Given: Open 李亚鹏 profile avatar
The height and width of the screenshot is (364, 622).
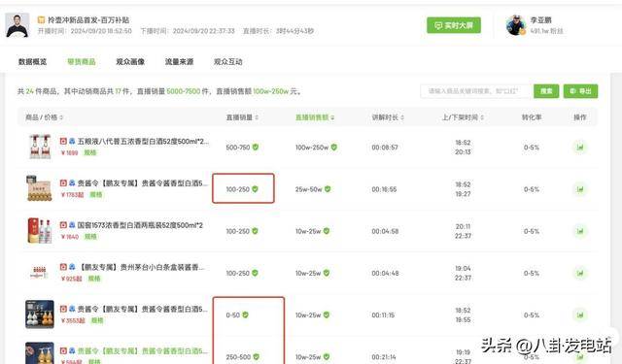Looking at the screenshot, I should point(516,25).
